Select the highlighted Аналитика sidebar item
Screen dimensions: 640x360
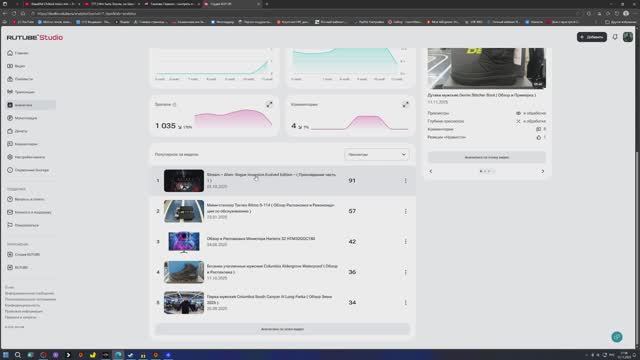click(x=31, y=105)
